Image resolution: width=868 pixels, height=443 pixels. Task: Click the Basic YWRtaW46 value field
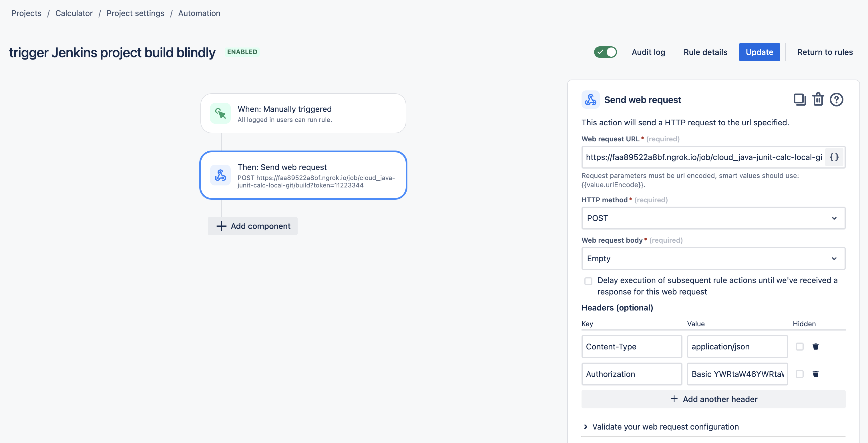click(737, 374)
